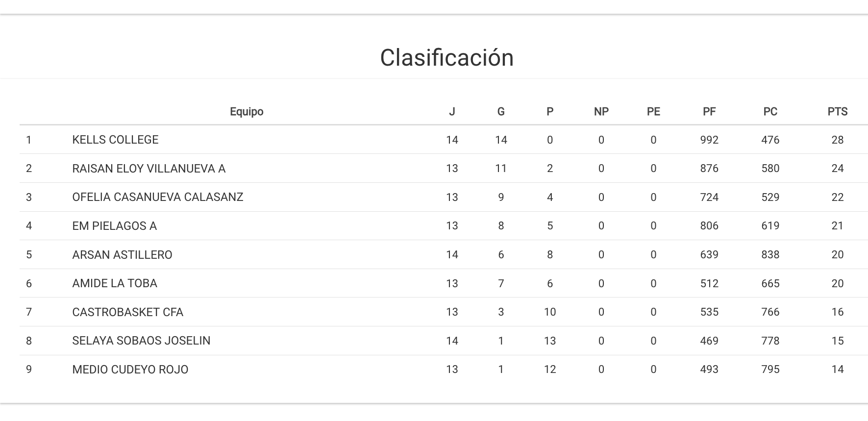The image size is (868, 421).
Task: Select RAISAN ELOY VILLANUEVA A team
Action: (149, 169)
